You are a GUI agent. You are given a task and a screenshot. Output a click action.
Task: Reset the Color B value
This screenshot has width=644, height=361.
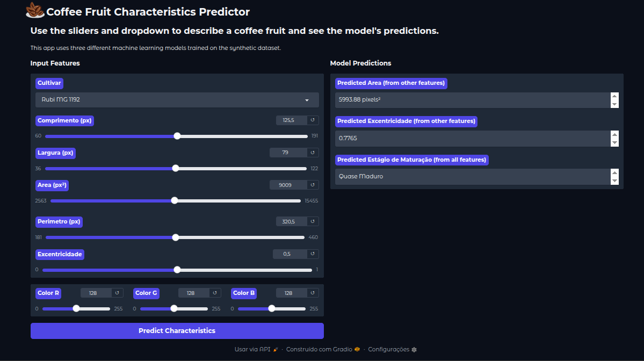[x=313, y=293]
